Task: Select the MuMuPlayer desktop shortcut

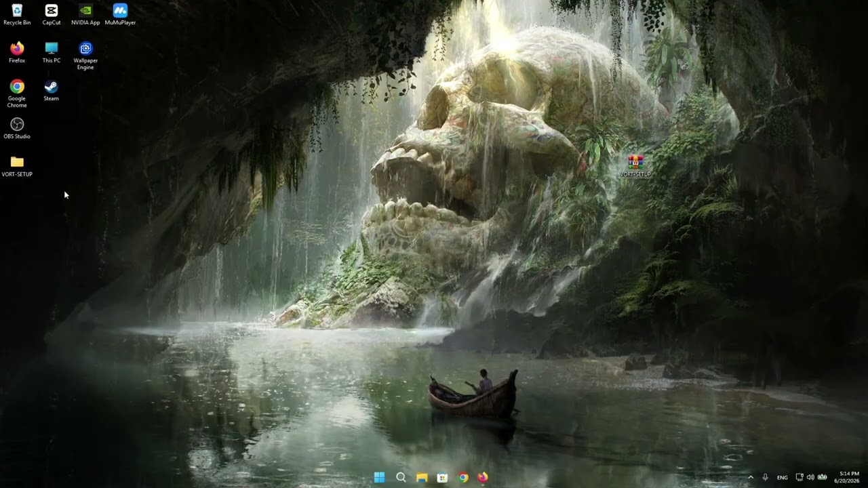Action: click(120, 14)
